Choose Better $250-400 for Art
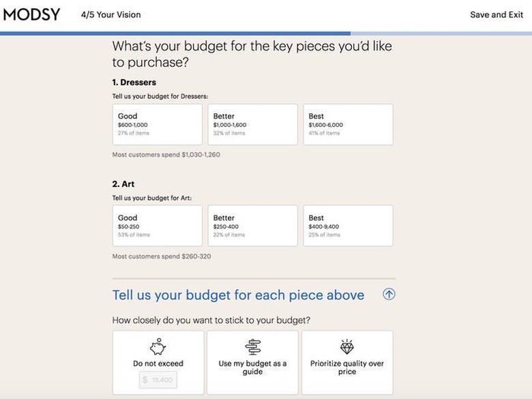The height and width of the screenshot is (399, 532). [252, 226]
